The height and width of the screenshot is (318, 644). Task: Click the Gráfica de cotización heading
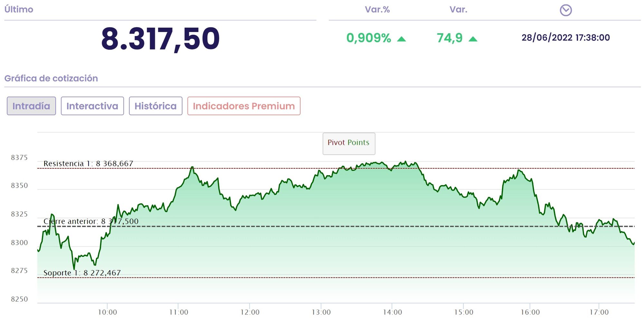point(51,78)
